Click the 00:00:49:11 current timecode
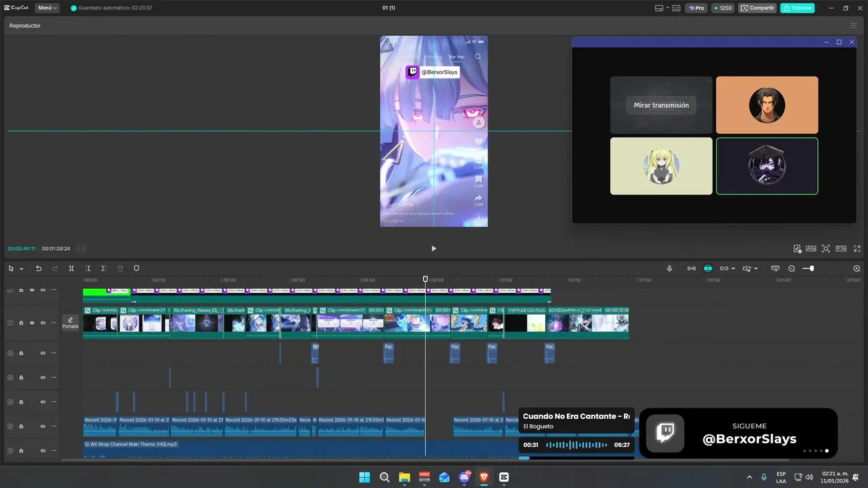 22,249
